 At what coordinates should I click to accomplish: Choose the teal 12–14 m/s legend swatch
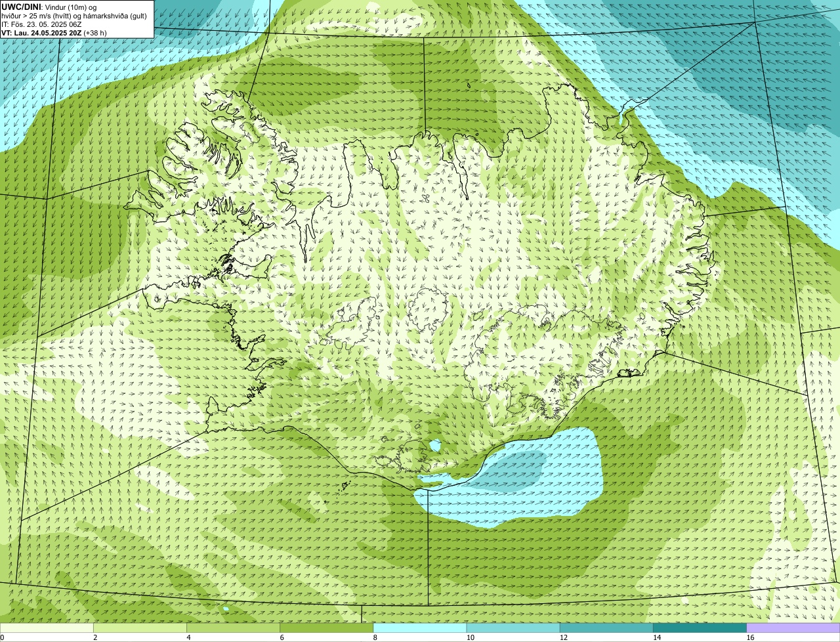[x=606, y=628]
